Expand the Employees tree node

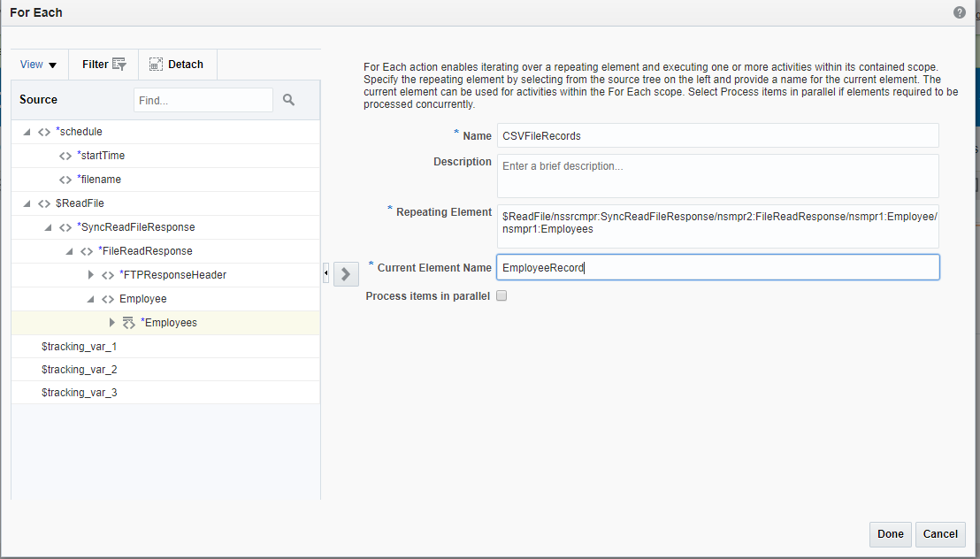pyautogui.click(x=112, y=323)
